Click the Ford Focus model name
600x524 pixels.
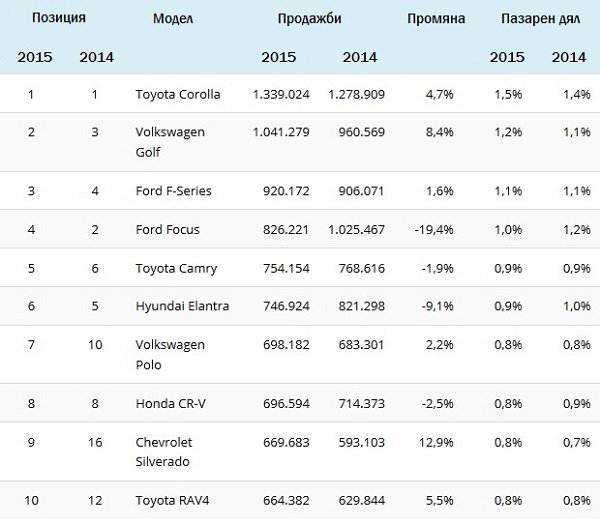point(167,229)
